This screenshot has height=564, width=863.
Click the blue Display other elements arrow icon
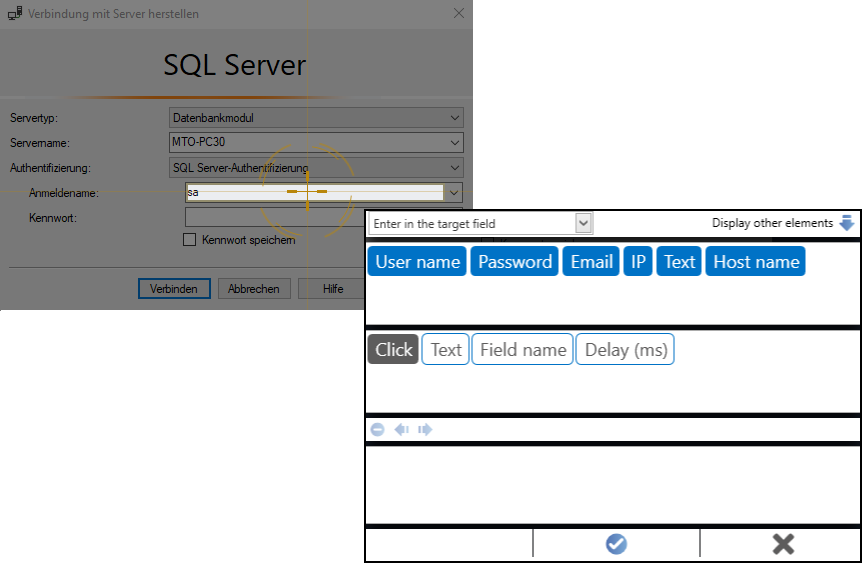(846, 223)
